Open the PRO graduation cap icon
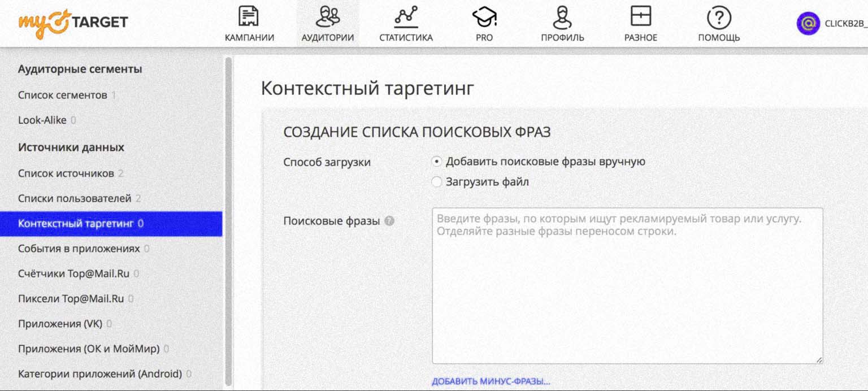868x391 pixels. coord(484,16)
